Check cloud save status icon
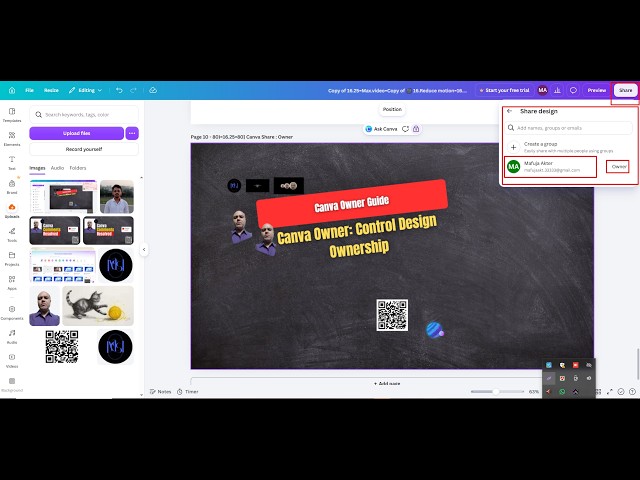 point(153,90)
